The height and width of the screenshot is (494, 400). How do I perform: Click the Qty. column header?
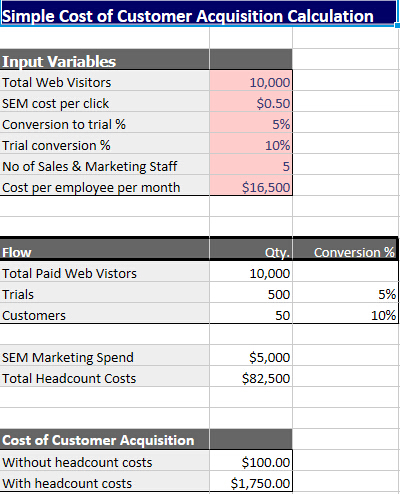click(x=251, y=250)
